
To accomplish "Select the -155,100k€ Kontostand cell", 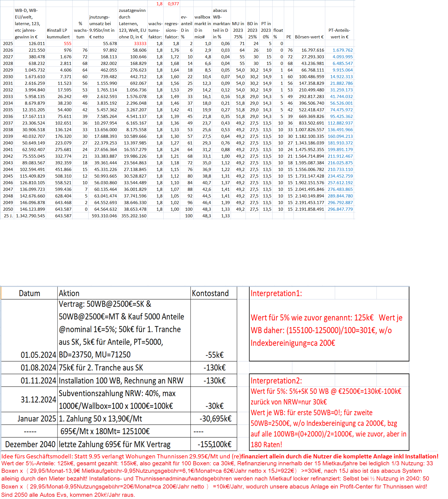I will [214, 444].
